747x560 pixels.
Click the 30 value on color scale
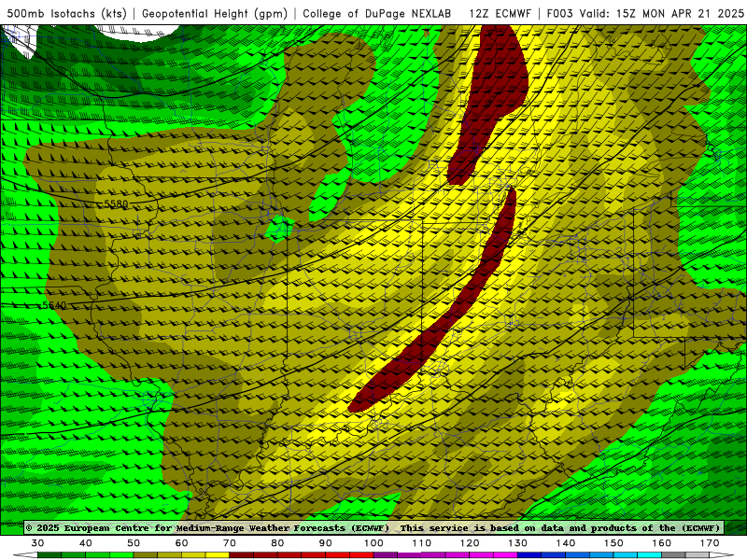tap(37, 543)
